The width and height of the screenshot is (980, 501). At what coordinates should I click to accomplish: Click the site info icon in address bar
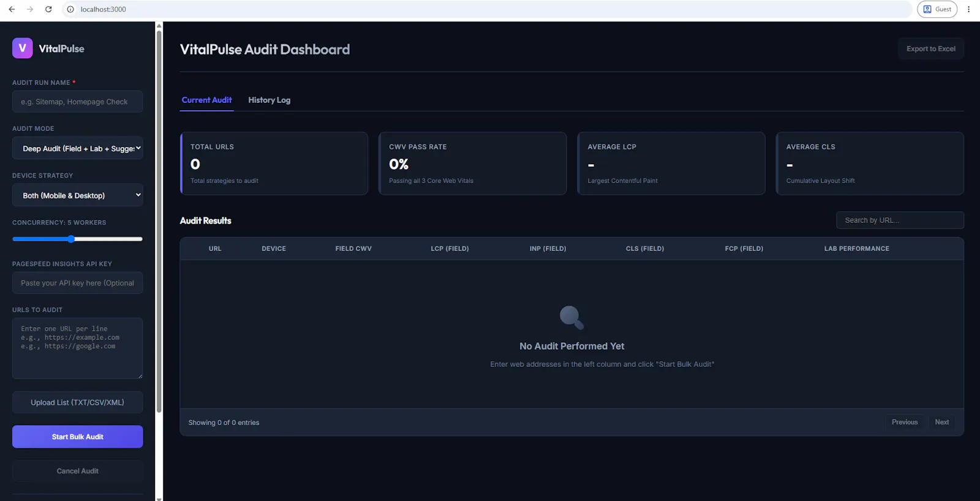(70, 9)
